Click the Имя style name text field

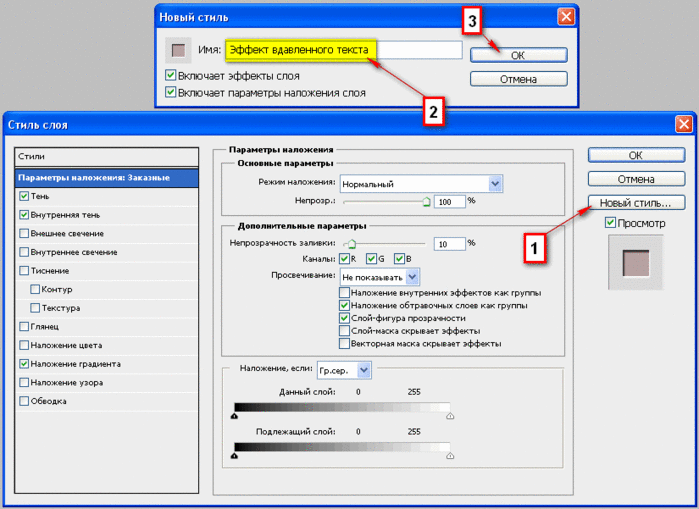pyautogui.click(x=343, y=49)
